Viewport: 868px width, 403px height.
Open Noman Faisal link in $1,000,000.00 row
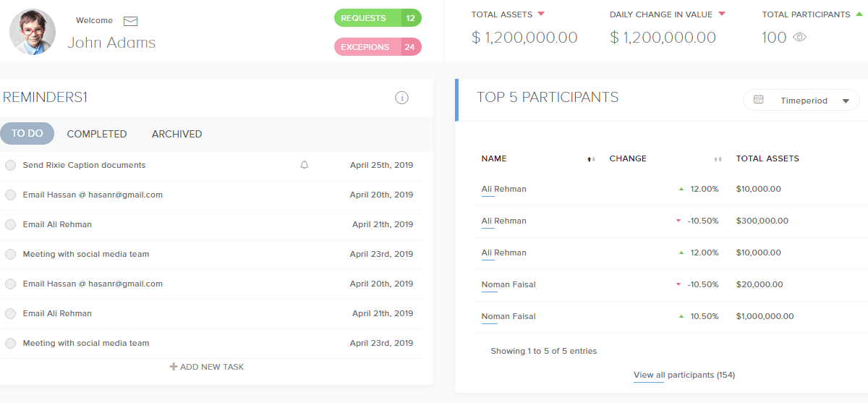tap(509, 316)
